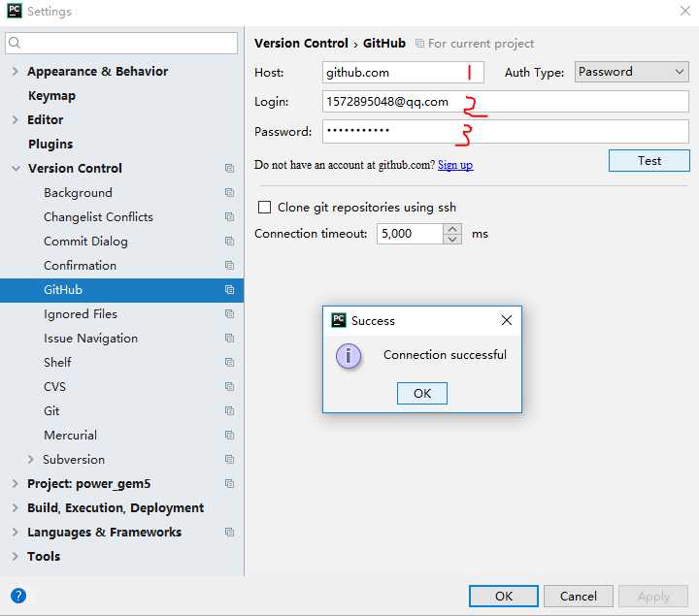Click the Test connection button
Screen dimensions: 699x616
[649, 160]
